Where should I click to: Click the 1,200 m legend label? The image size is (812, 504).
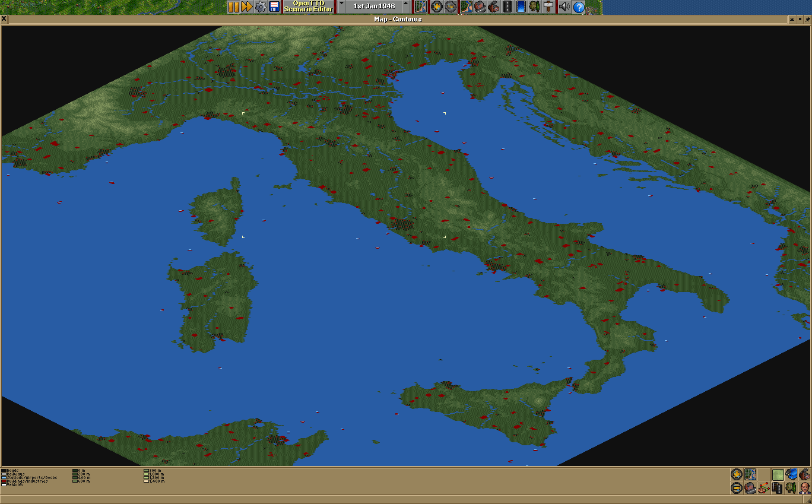157,477
